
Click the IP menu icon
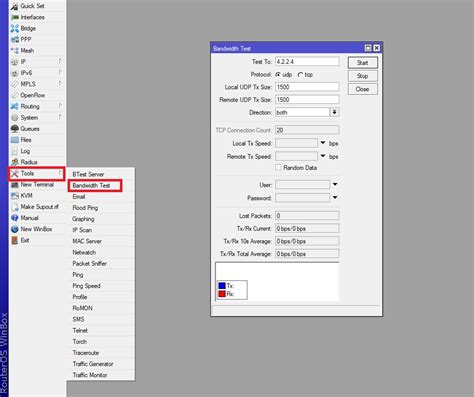click(x=15, y=62)
